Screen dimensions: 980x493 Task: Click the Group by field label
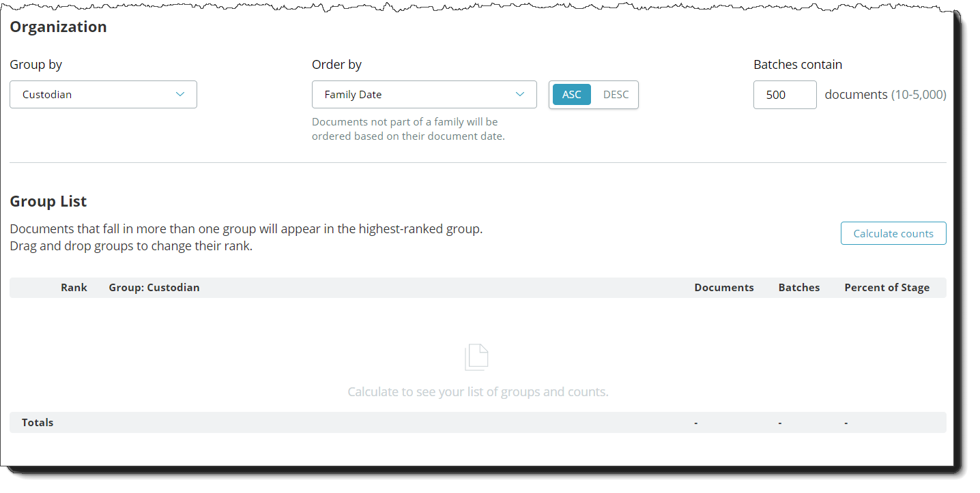coord(36,65)
